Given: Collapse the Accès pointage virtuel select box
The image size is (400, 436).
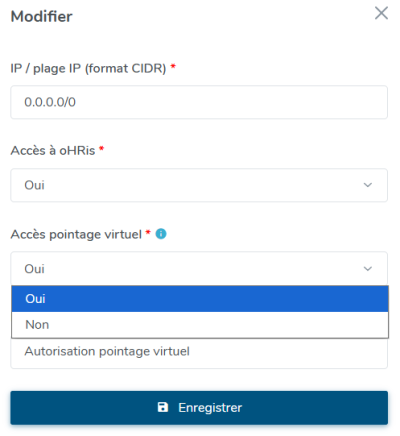Looking at the screenshot, I should [199, 268].
